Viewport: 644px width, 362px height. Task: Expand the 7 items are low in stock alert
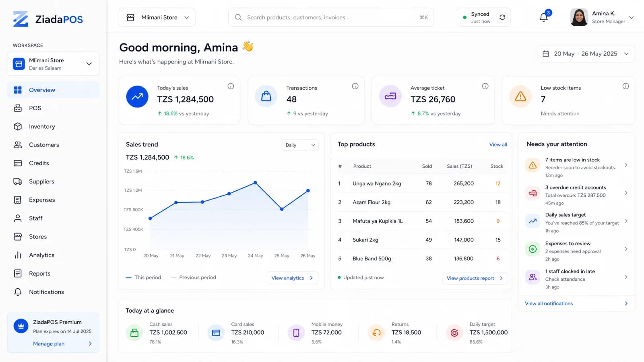click(x=577, y=167)
